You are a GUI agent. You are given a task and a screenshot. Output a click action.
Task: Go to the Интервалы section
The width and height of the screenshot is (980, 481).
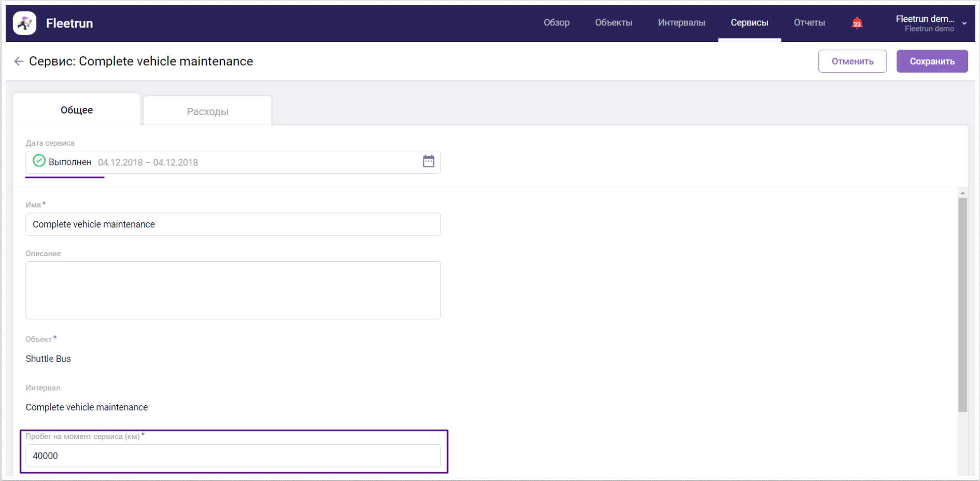681,23
